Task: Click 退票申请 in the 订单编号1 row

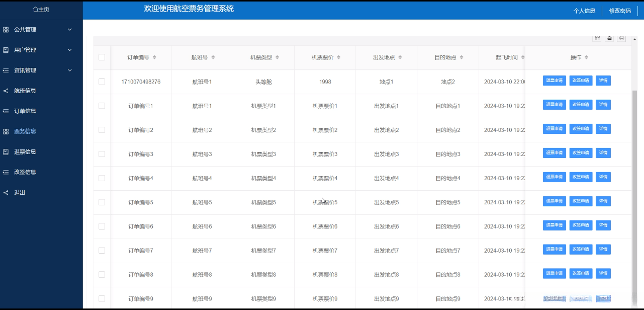Action: pyautogui.click(x=554, y=105)
